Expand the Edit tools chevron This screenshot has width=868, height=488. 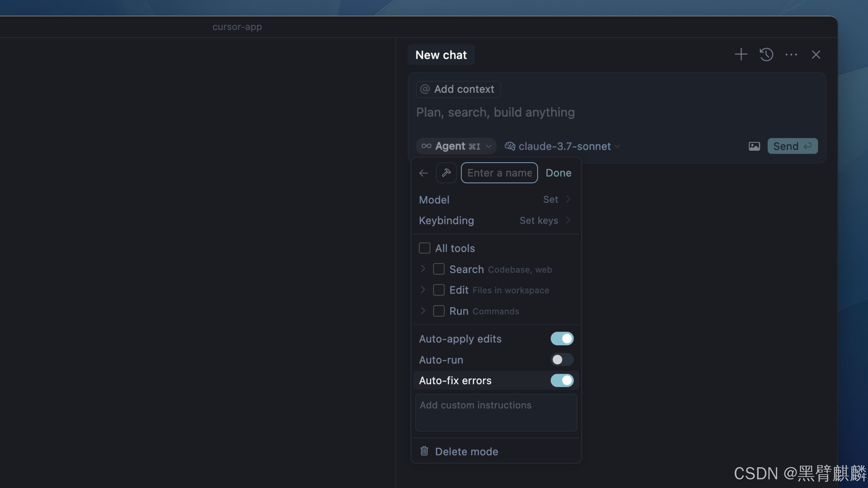[x=423, y=290]
